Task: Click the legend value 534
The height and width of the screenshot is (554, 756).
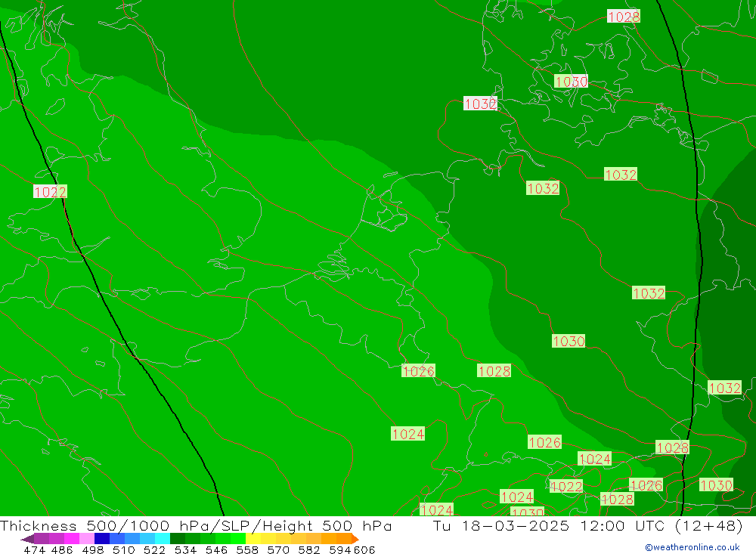Action: 185,549
